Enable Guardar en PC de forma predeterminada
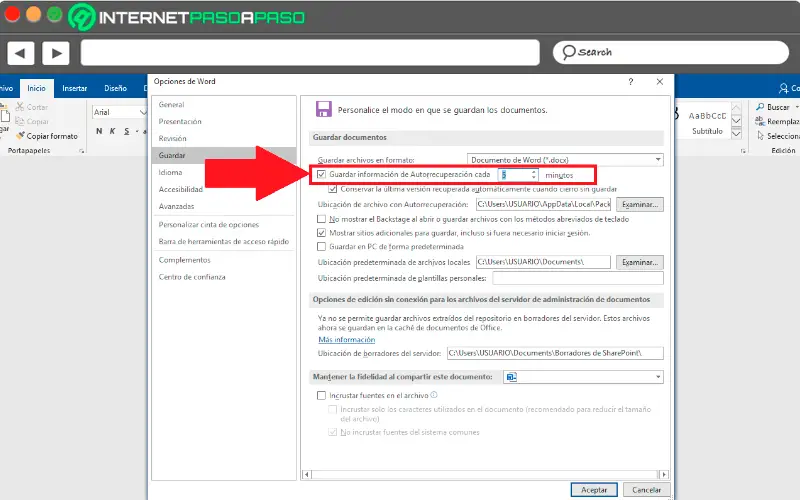800x500 pixels. pyautogui.click(x=321, y=246)
